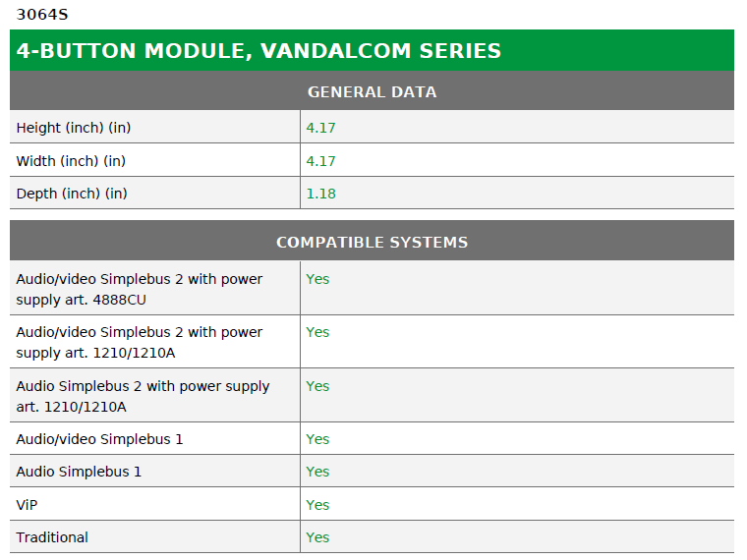Click Audio/video Simplebus 2 art. 1210/1210A label

[140, 342]
